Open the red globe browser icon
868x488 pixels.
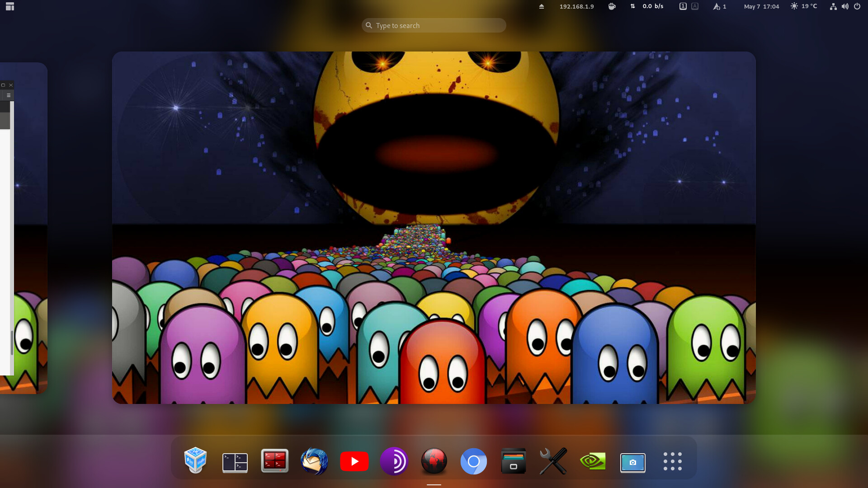434,461
